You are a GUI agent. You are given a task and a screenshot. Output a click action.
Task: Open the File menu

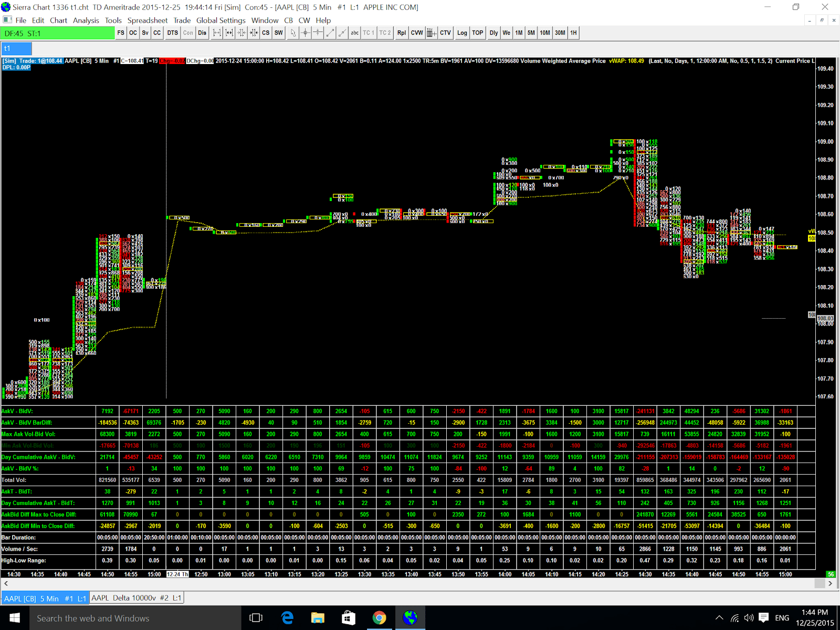tap(21, 20)
